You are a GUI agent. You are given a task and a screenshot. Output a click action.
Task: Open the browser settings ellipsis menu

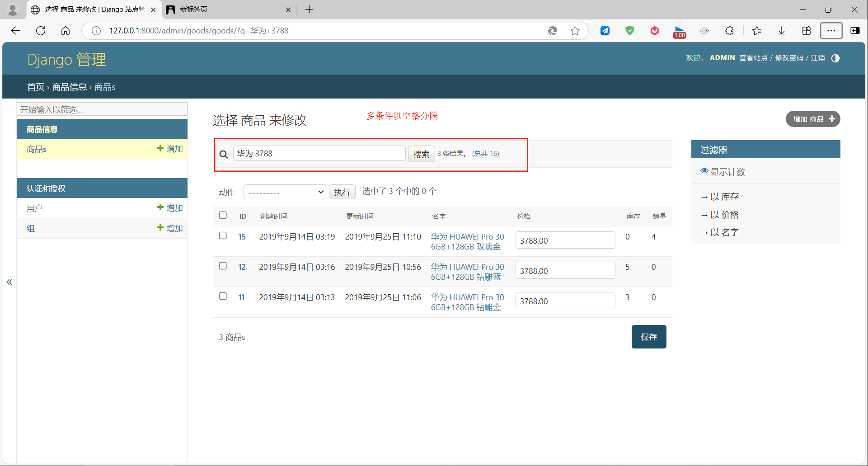point(831,31)
